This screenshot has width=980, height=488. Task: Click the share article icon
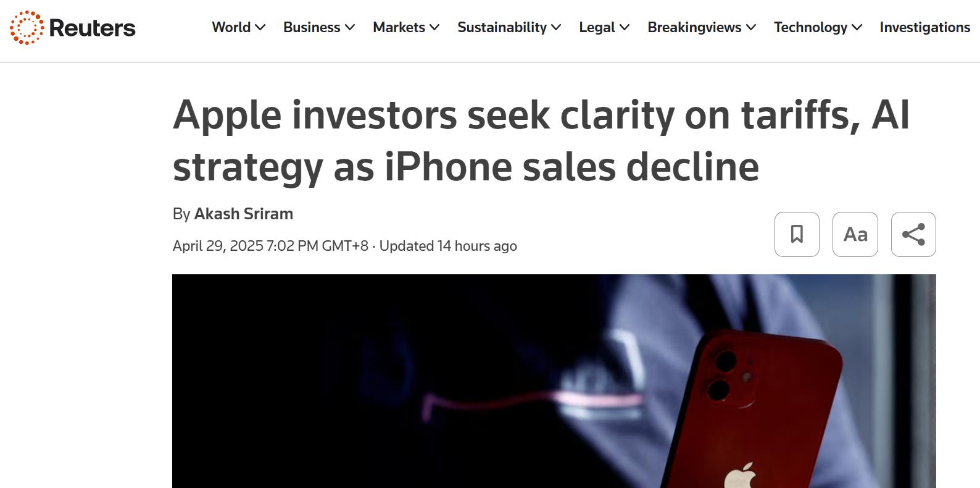pyautogui.click(x=913, y=235)
